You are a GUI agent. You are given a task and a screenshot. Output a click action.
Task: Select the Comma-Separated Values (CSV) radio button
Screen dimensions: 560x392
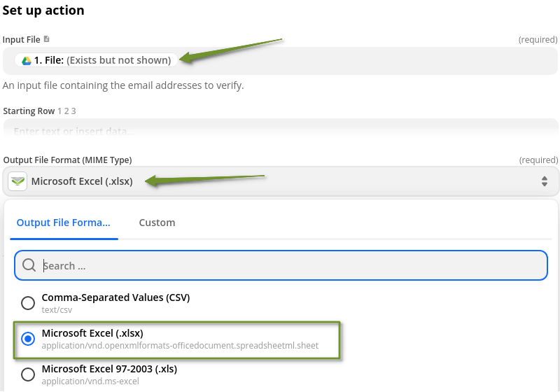28,303
